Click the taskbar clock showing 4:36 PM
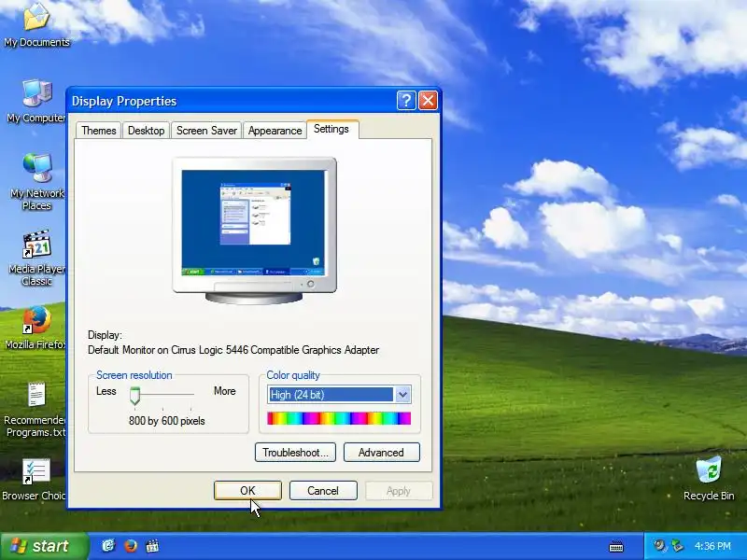 [x=712, y=546]
